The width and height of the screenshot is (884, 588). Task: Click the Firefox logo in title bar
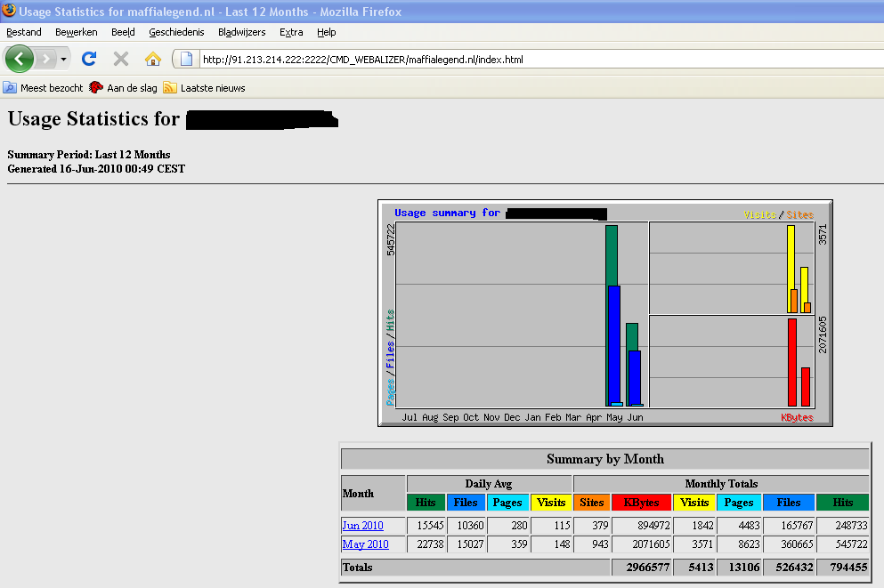(9, 10)
